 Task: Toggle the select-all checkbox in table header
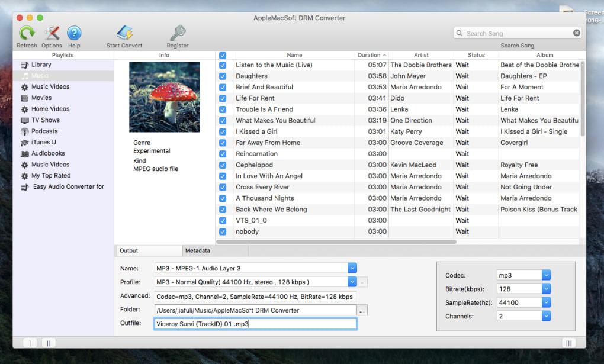tap(223, 56)
